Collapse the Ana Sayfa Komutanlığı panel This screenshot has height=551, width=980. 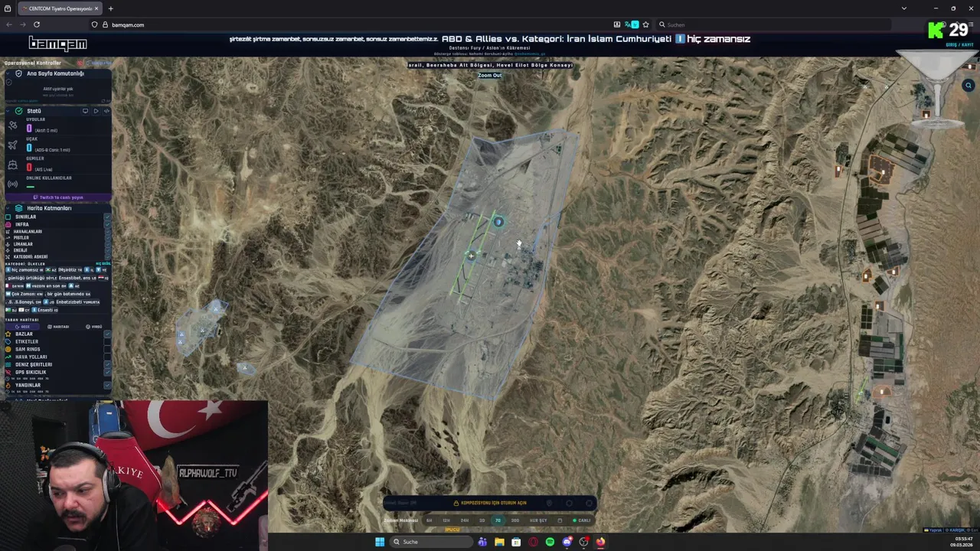(x=8, y=73)
